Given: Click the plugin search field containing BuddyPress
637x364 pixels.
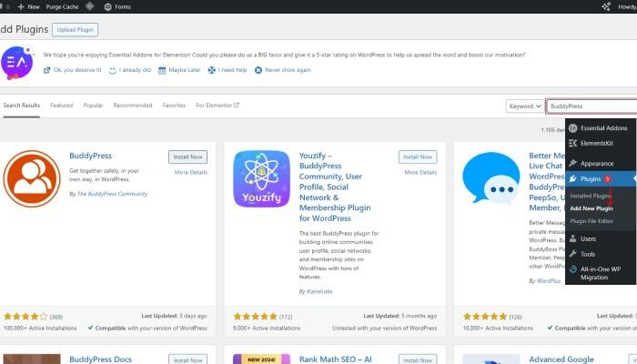Looking at the screenshot, I should click(591, 106).
